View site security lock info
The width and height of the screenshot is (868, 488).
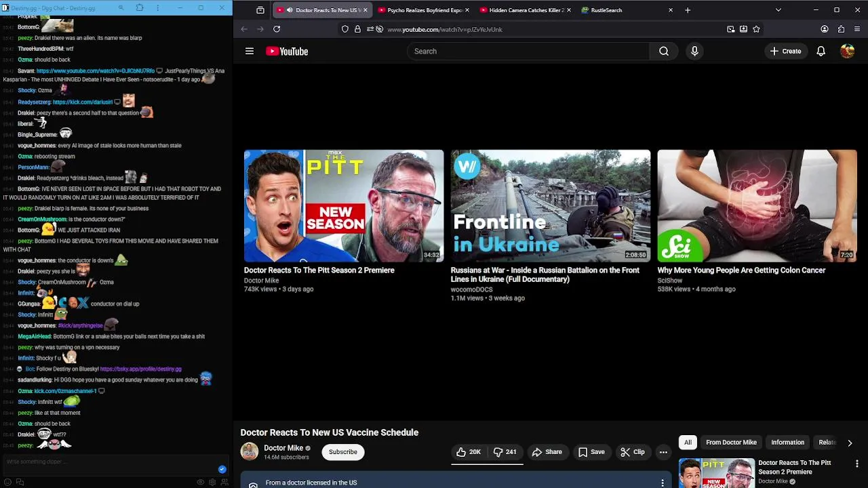coord(357,29)
